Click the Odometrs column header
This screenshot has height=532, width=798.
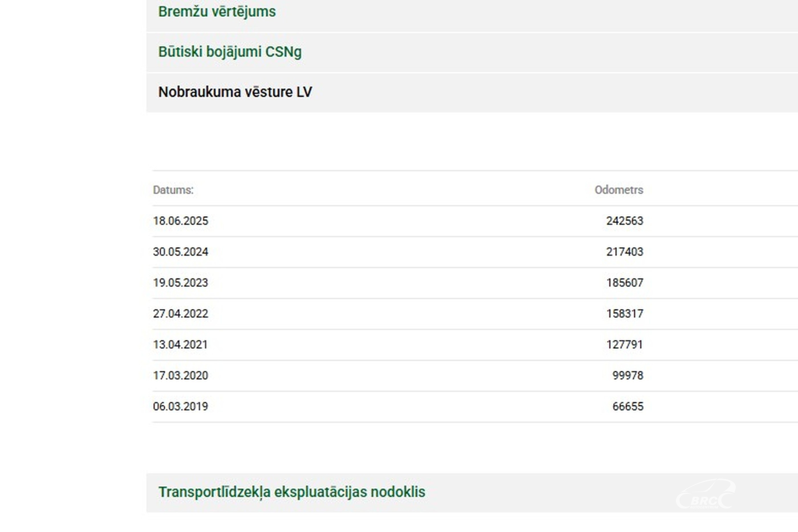coord(618,190)
